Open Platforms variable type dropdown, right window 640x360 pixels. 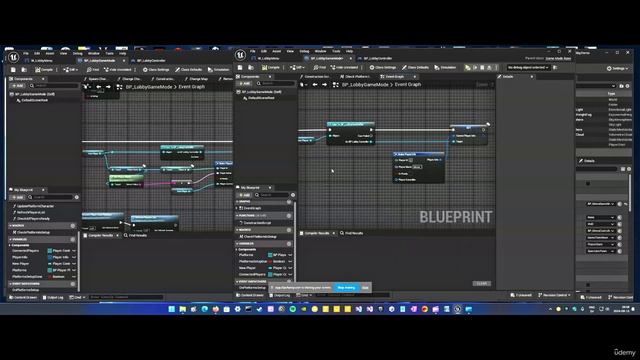pos(278,255)
